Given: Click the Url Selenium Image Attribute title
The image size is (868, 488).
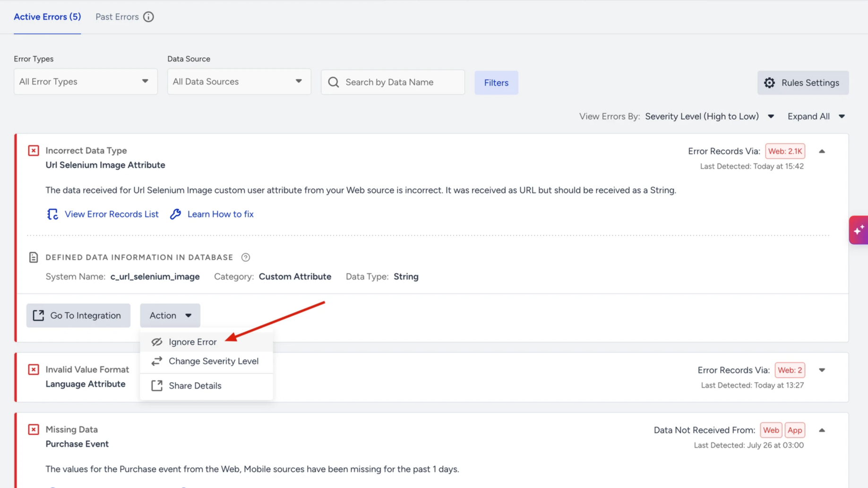Looking at the screenshot, I should pyautogui.click(x=105, y=165).
